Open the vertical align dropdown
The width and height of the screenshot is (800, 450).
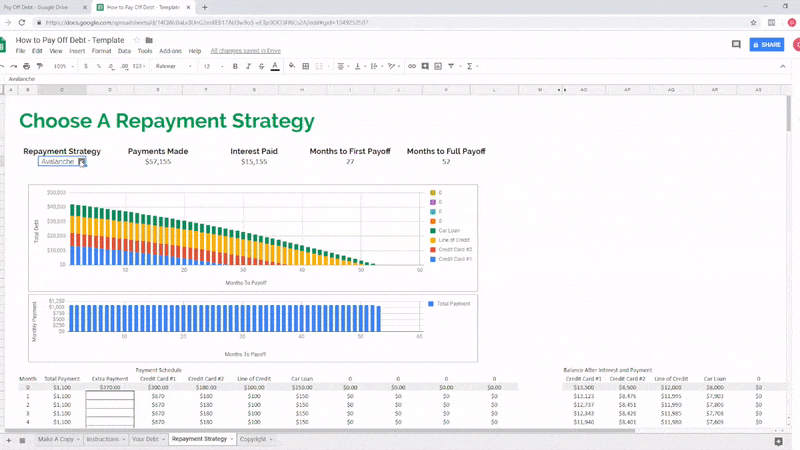pos(359,66)
